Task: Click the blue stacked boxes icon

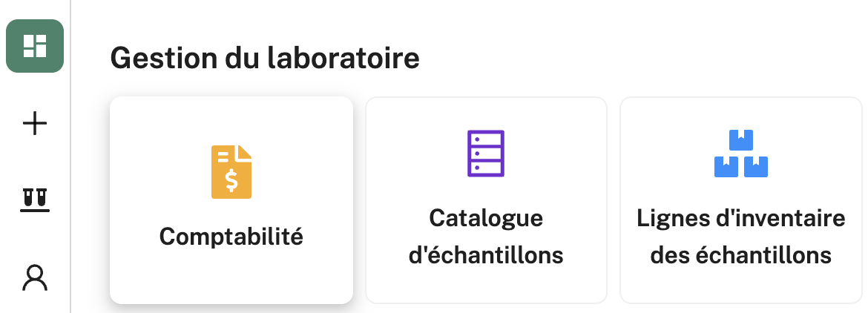Action: click(x=740, y=154)
